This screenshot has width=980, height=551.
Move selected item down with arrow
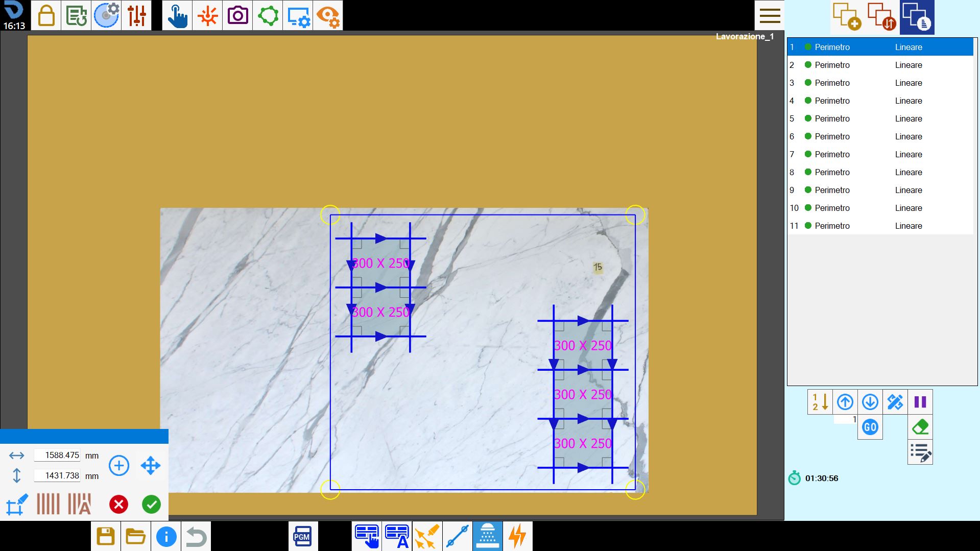click(870, 402)
